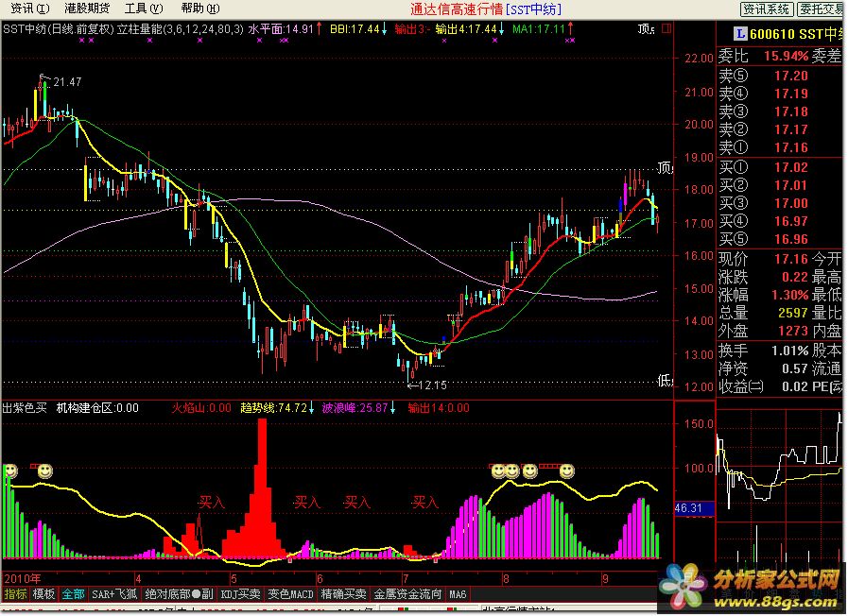Click the 12.15 low price label
The width and height of the screenshot is (848, 616).
click(433, 385)
